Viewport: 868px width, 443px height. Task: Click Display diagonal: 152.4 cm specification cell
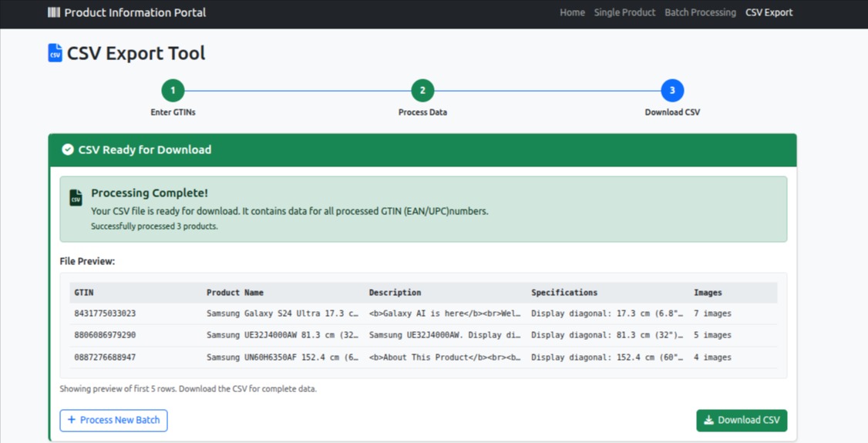607,357
